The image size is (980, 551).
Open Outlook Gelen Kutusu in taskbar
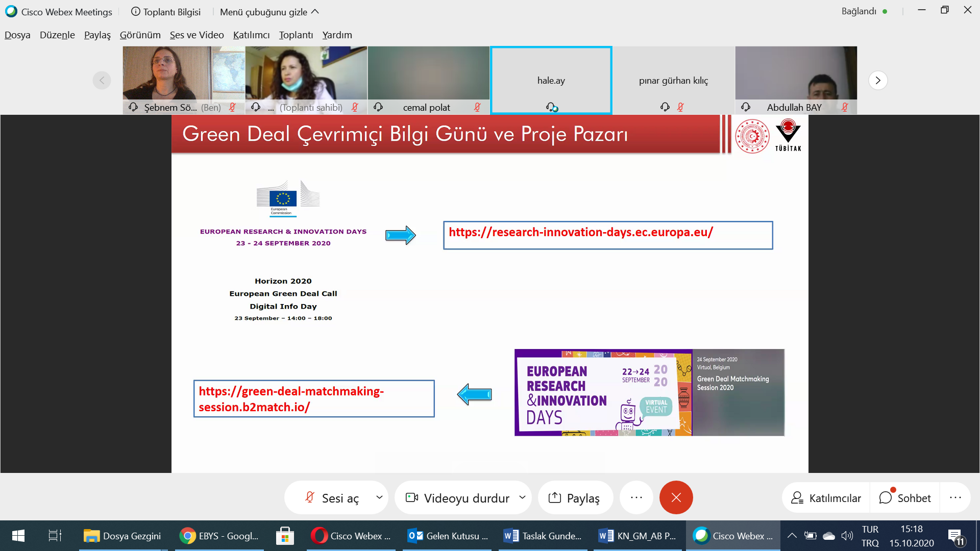[x=447, y=536]
